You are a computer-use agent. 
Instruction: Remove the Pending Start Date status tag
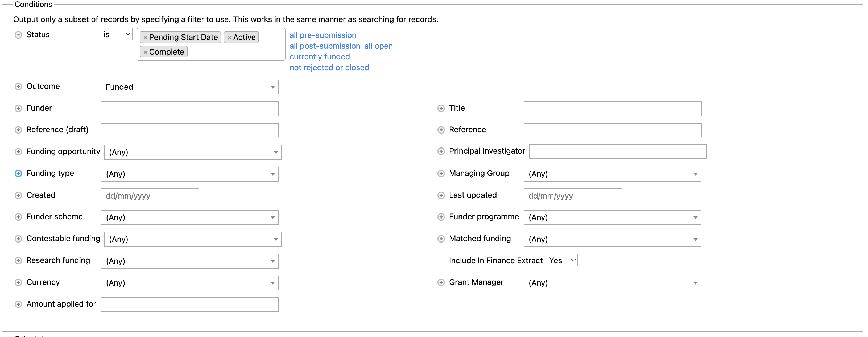click(x=145, y=38)
